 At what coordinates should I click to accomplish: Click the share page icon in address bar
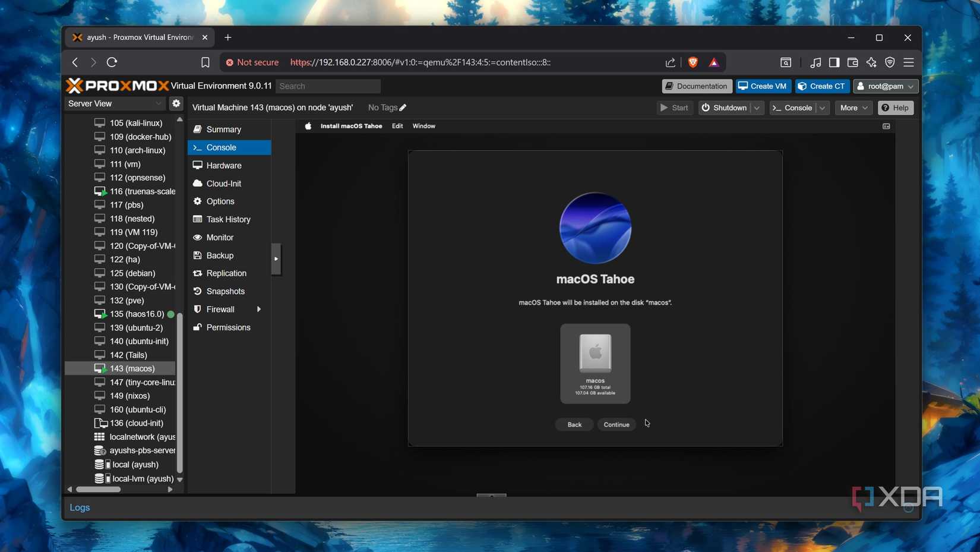[x=670, y=62]
